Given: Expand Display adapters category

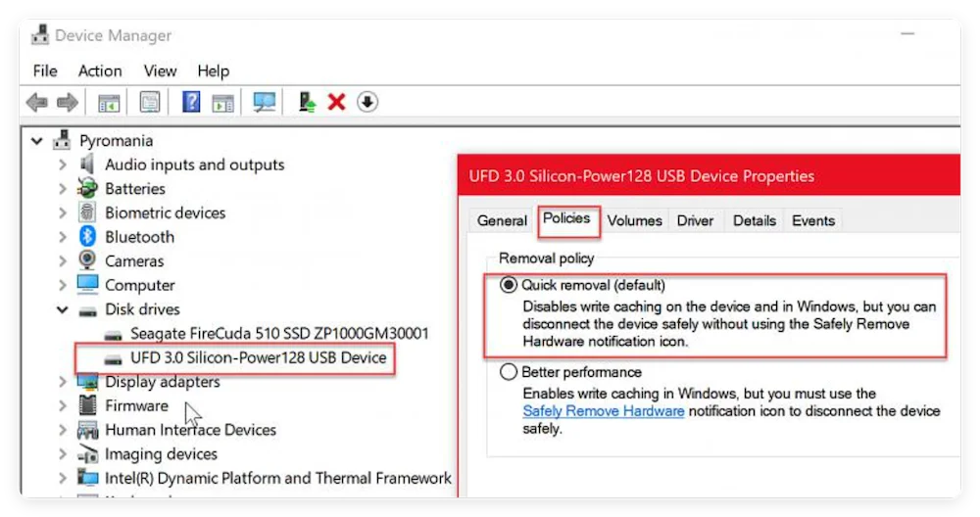Looking at the screenshot, I should (62, 382).
